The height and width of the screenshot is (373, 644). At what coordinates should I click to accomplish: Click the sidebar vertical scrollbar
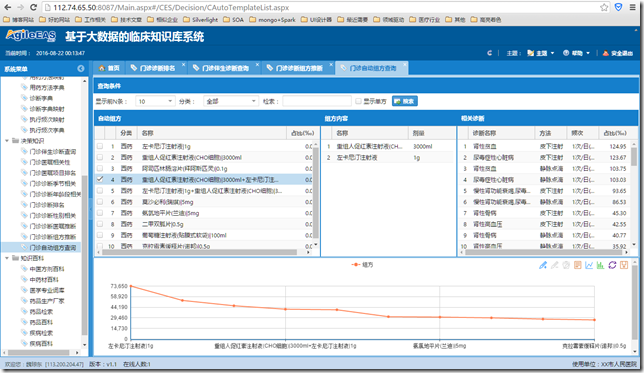point(85,255)
